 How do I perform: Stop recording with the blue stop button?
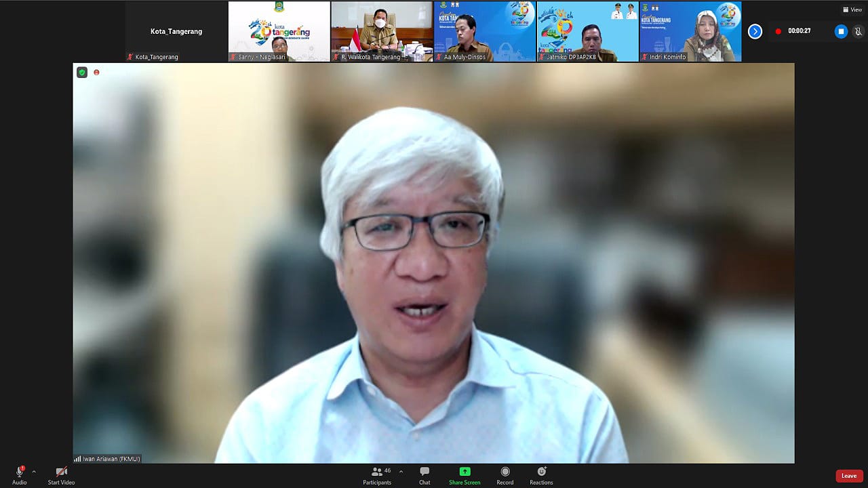point(841,31)
